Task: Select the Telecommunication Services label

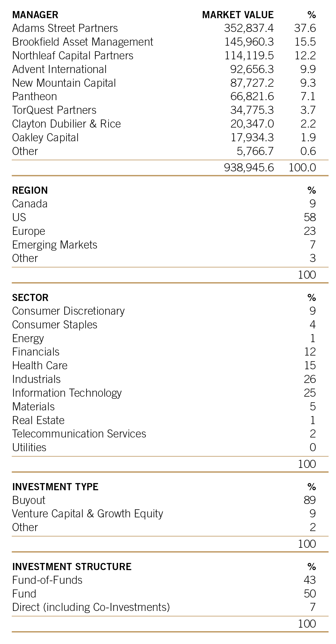Action: pos(79,434)
